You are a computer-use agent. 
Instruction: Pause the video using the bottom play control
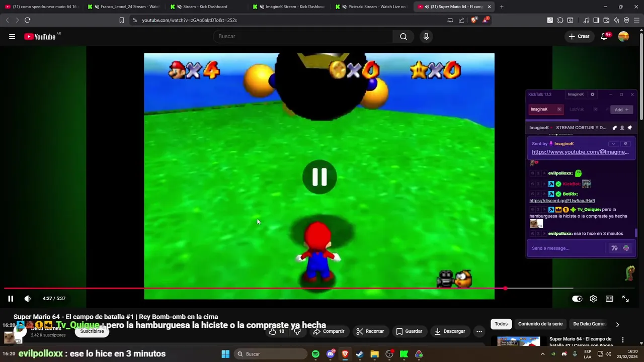click(x=11, y=299)
